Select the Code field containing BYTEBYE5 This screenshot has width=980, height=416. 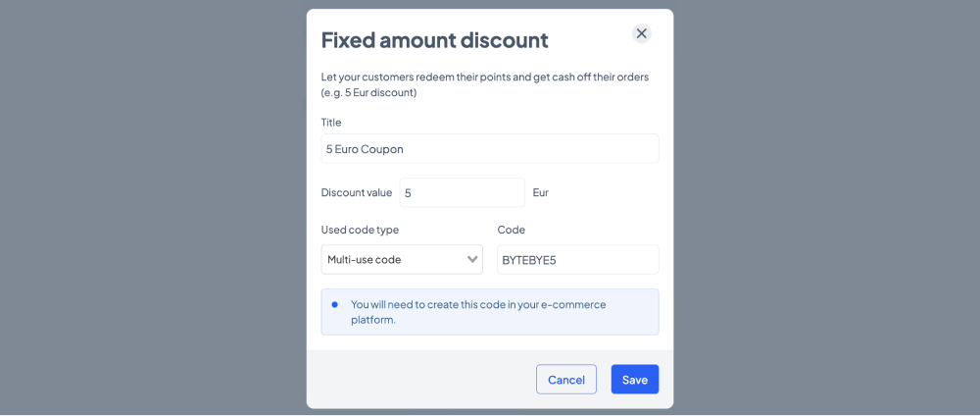point(577,259)
